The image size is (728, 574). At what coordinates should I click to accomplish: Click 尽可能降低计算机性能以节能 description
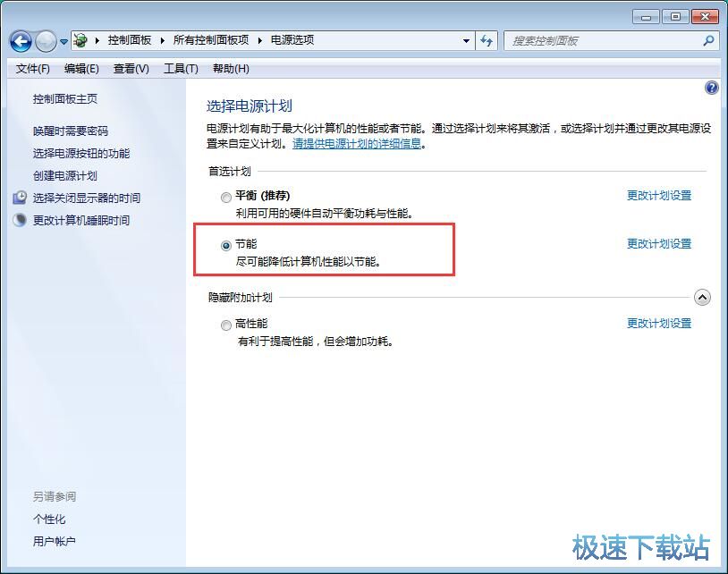(309, 262)
